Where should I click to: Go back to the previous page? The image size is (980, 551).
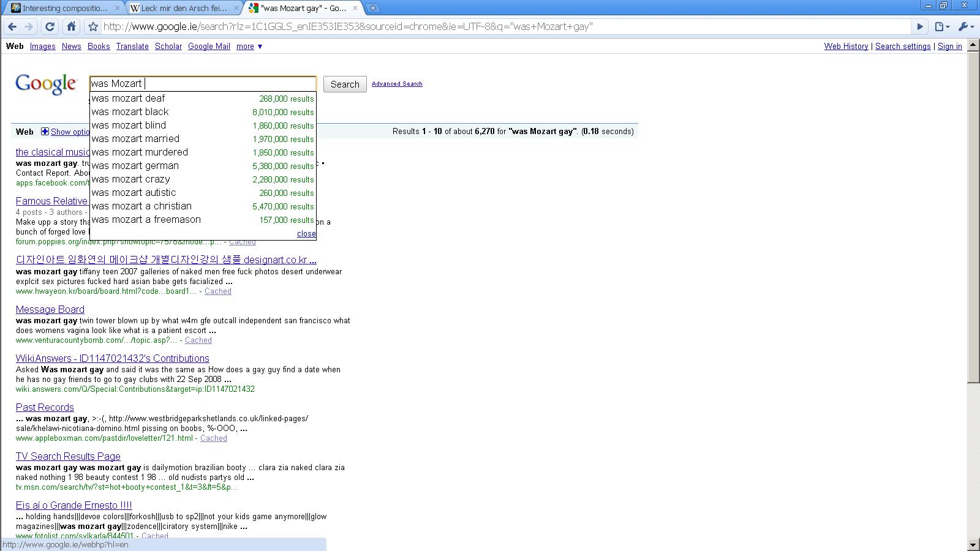[x=12, y=27]
